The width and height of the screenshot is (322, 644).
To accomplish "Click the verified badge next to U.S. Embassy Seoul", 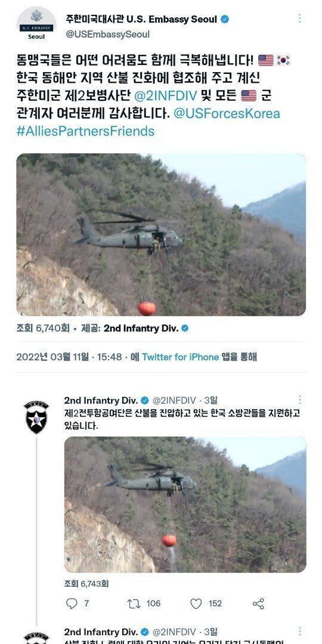I will 225,19.
